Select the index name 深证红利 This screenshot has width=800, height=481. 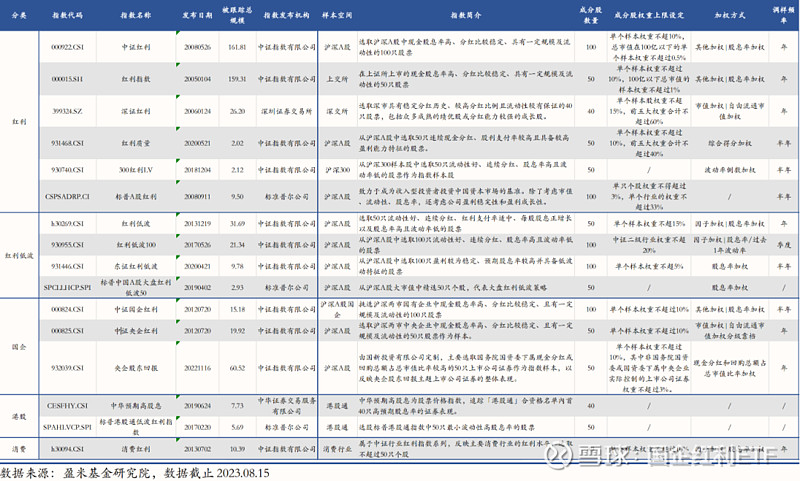[x=136, y=111]
